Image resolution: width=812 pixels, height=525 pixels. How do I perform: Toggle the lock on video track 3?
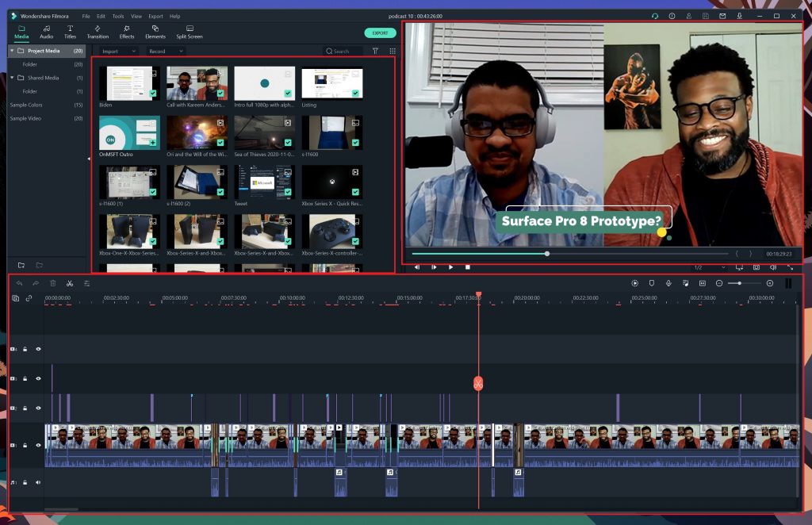[25, 378]
